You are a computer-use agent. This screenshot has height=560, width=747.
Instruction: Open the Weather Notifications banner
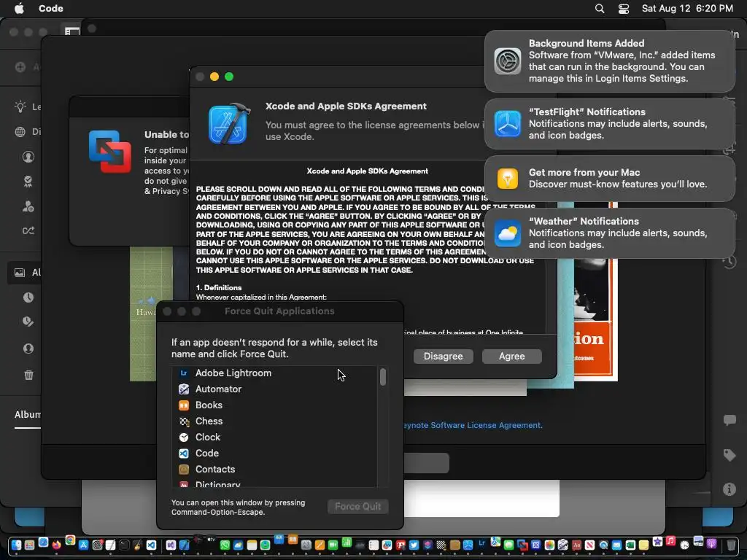(610, 233)
